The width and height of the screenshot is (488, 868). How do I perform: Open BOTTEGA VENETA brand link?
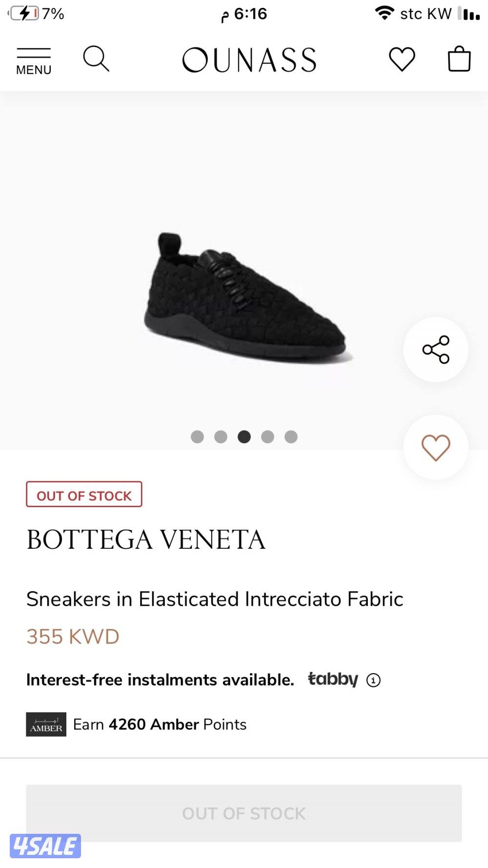pyautogui.click(x=146, y=540)
